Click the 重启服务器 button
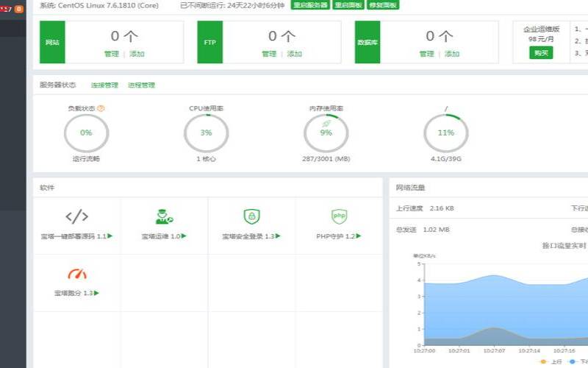The image size is (588, 368). (310, 5)
